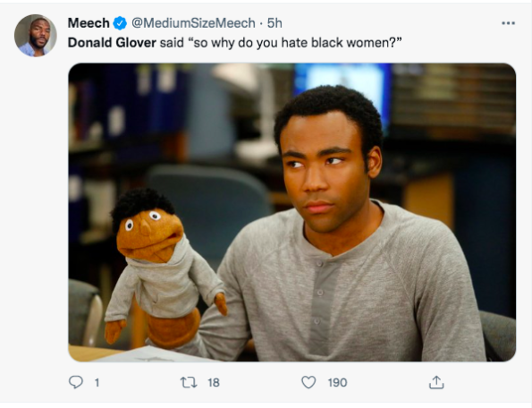This screenshot has height=408, width=532.
Task: Open the share upload icon
Action: tap(436, 382)
